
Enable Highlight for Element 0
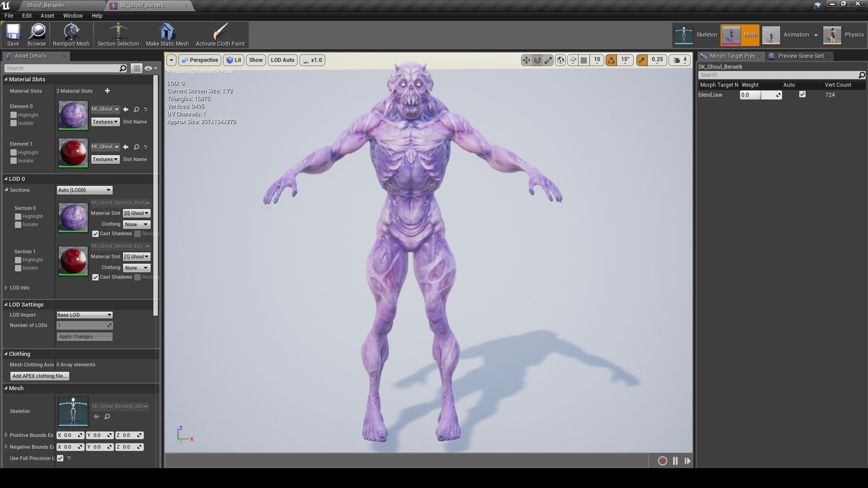pyautogui.click(x=14, y=115)
